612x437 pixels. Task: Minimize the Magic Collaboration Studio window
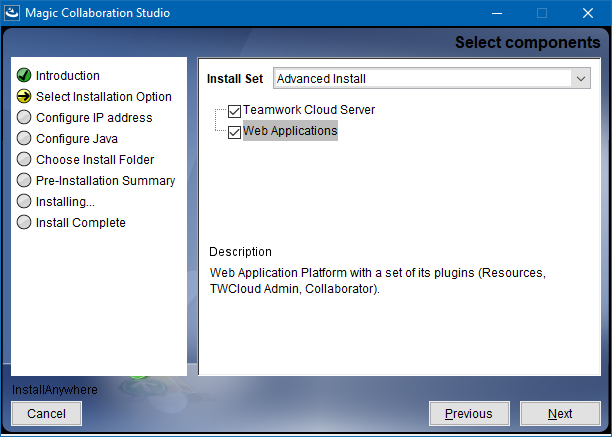click(x=495, y=13)
